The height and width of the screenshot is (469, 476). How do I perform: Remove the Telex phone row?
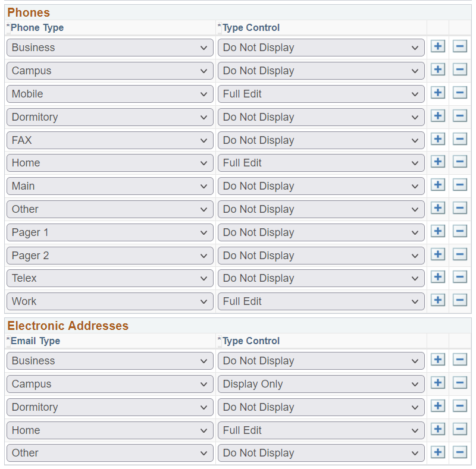click(459, 278)
